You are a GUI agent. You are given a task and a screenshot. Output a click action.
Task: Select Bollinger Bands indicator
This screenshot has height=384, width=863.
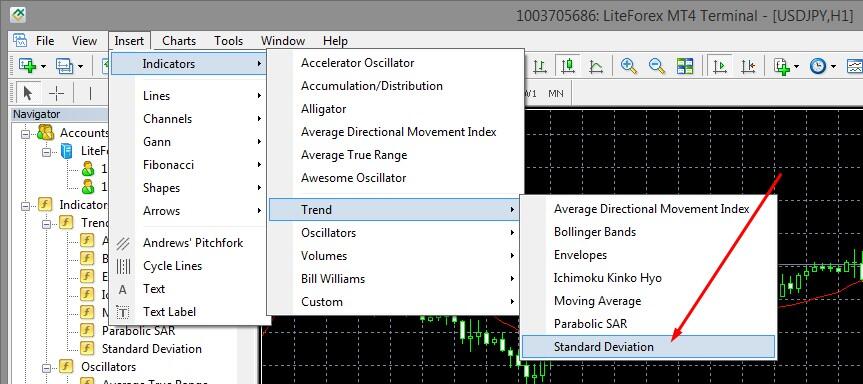594,232
